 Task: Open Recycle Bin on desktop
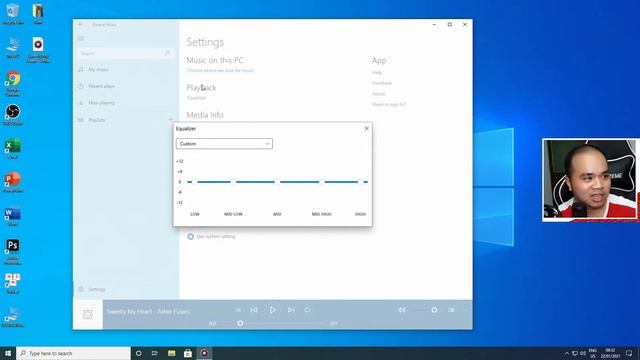[x=13, y=13]
